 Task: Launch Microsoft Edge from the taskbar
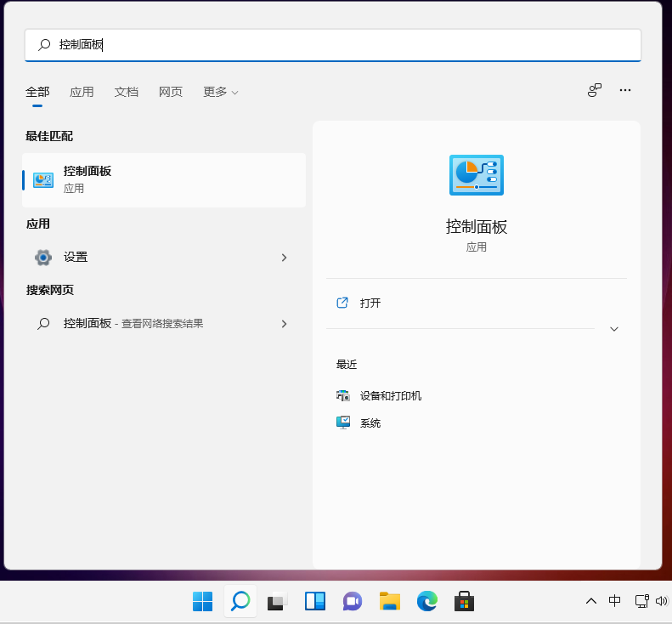(427, 601)
